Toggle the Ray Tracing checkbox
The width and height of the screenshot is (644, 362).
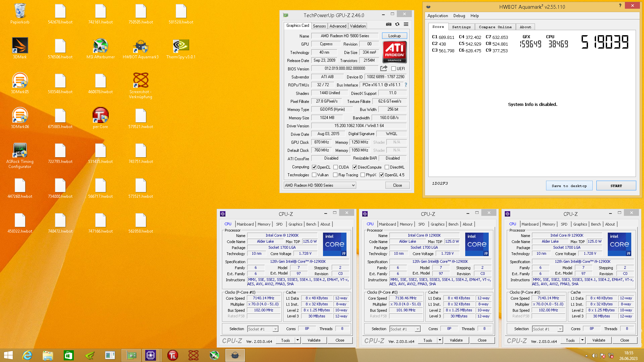pos(335,175)
